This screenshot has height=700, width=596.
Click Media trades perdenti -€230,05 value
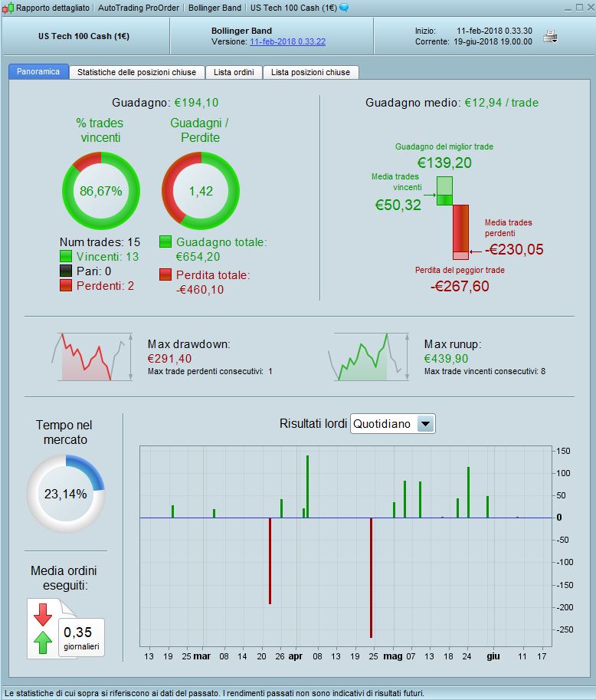tap(514, 249)
